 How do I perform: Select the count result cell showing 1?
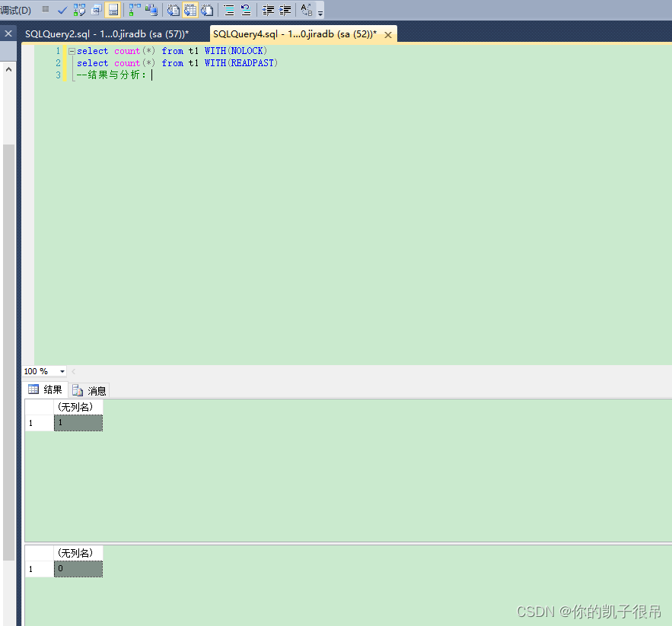[x=78, y=422]
